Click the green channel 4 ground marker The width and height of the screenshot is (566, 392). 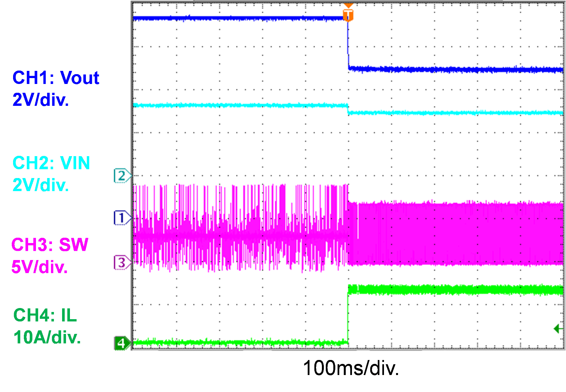[122, 343]
